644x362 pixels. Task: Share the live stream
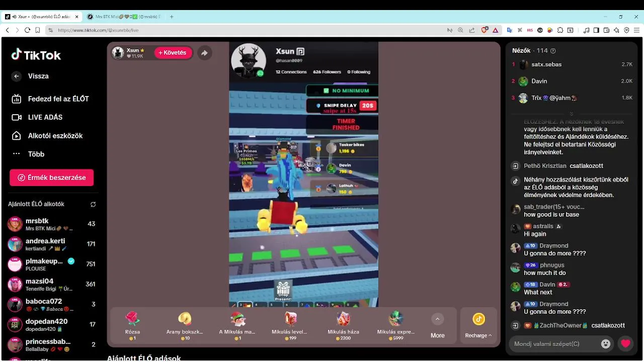pyautogui.click(x=204, y=53)
